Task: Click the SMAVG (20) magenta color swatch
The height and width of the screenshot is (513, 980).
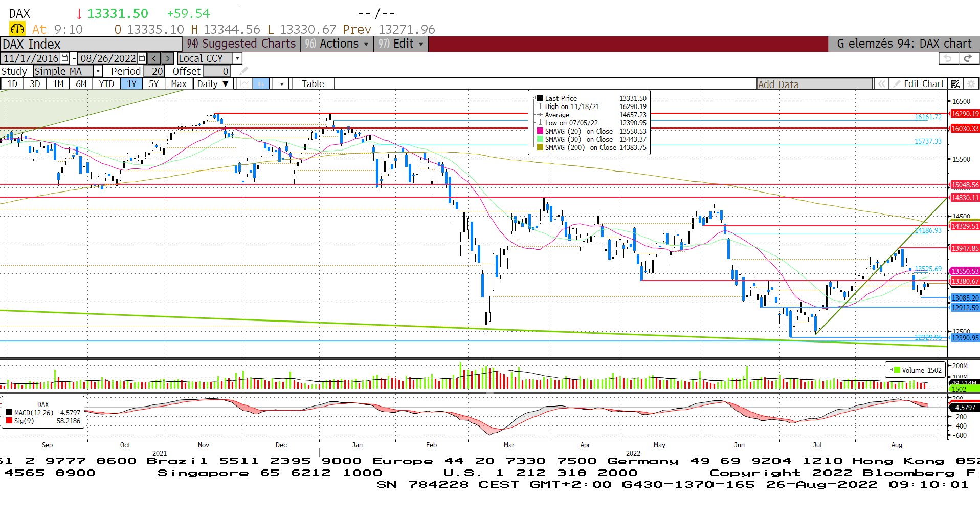Action: [x=540, y=131]
